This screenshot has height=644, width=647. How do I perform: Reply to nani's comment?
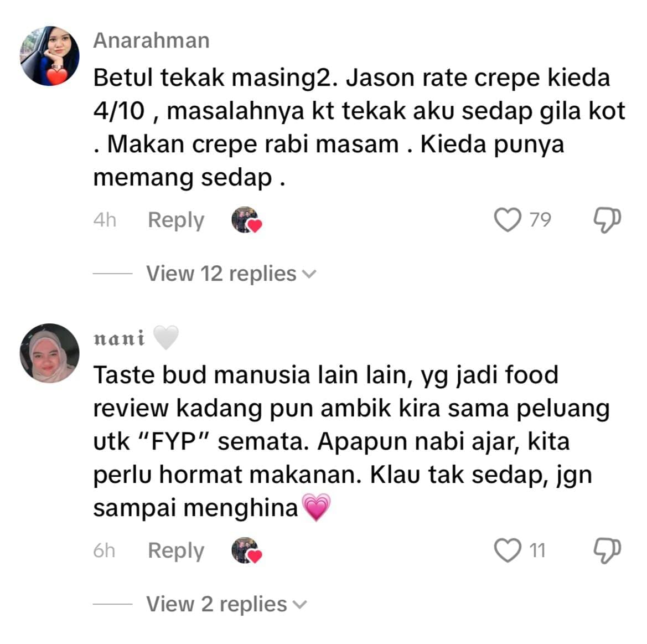coord(176,551)
